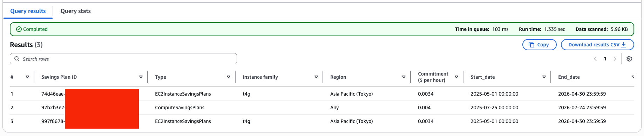Sort by Commitment column arrow

[456, 77]
